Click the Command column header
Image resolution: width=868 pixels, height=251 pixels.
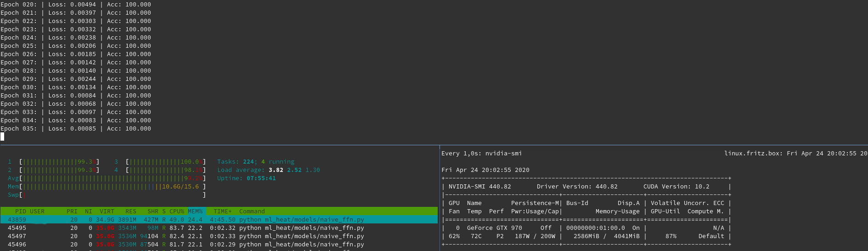tap(252, 211)
